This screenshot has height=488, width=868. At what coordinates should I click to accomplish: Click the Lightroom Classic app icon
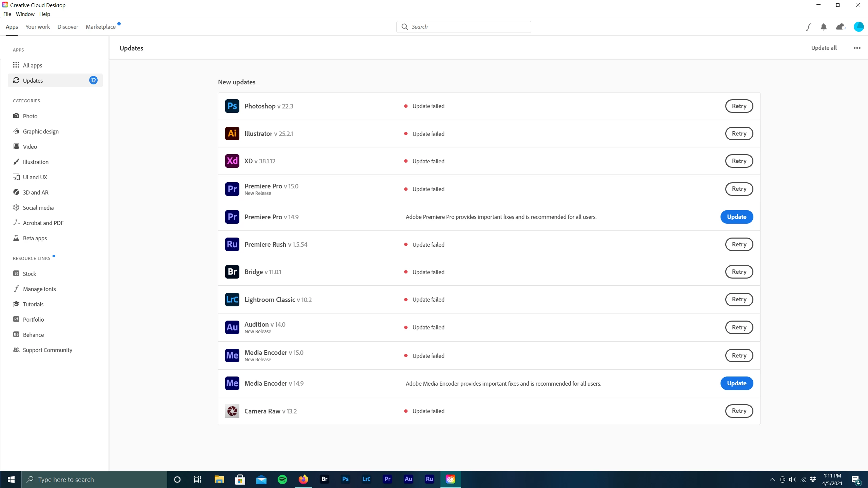pos(232,300)
